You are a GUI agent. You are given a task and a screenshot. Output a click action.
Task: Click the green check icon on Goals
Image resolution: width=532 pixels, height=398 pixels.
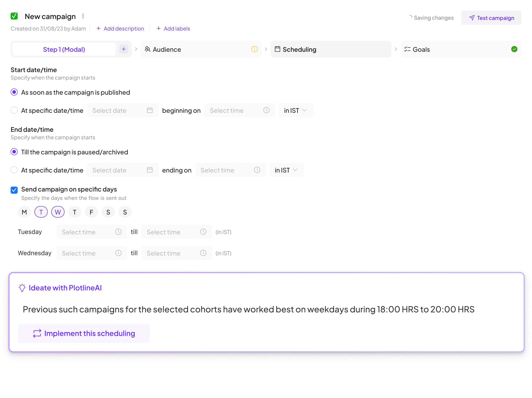514,49
